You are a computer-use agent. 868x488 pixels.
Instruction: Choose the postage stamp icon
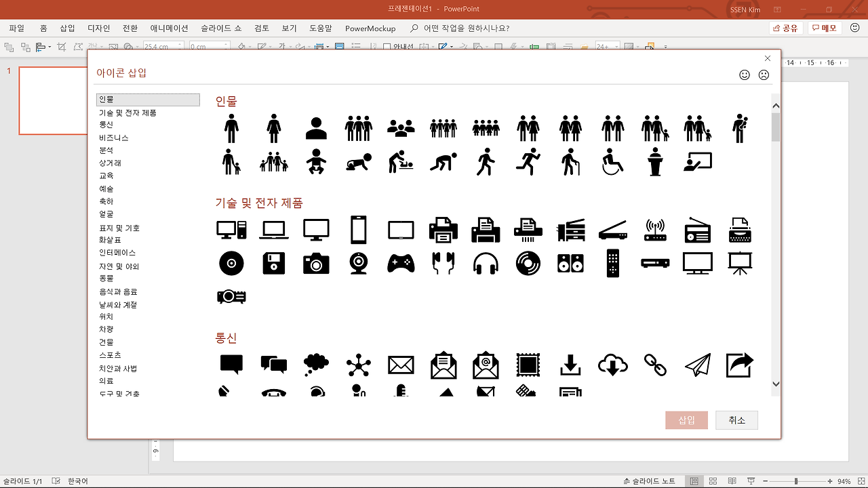click(528, 365)
